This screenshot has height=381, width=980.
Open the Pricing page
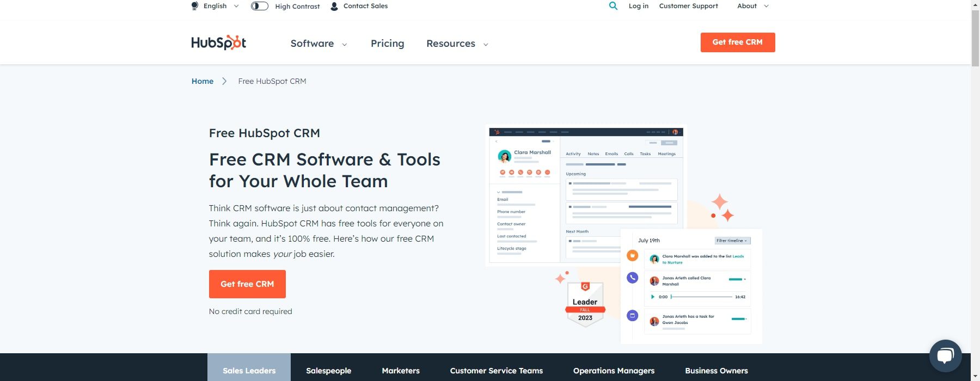point(387,44)
